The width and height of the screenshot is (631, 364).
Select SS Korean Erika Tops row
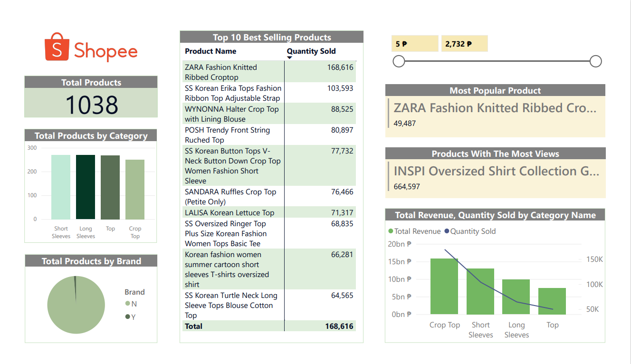pos(269,93)
